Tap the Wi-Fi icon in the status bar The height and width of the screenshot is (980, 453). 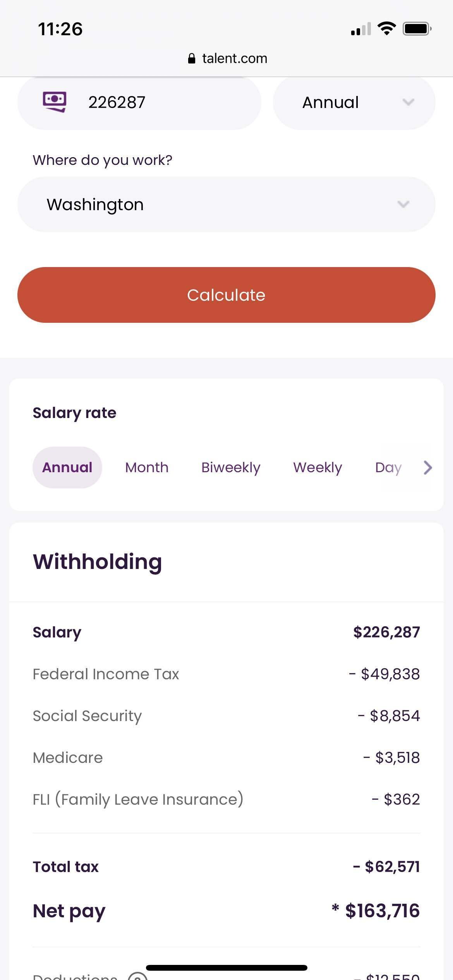coord(386,28)
